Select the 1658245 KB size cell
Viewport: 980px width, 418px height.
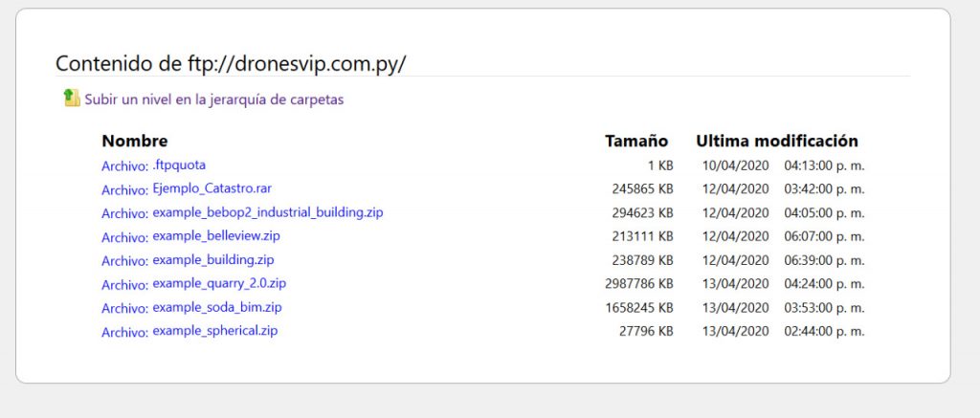pos(639,308)
